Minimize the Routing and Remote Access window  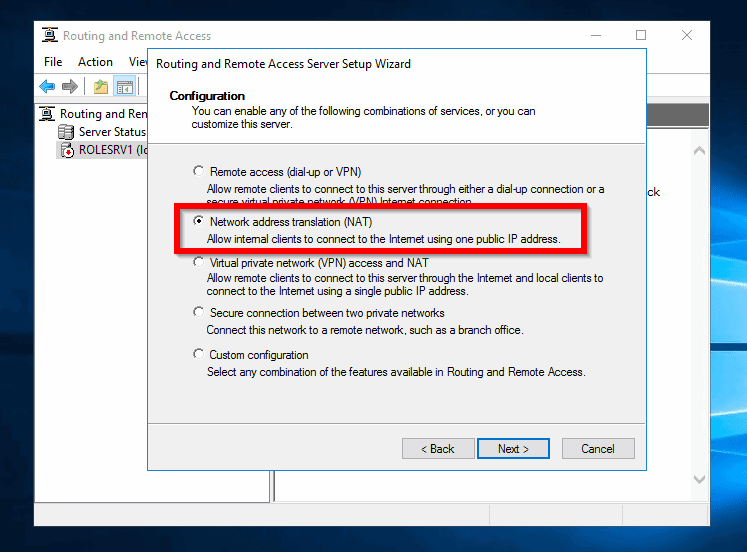tap(596, 35)
